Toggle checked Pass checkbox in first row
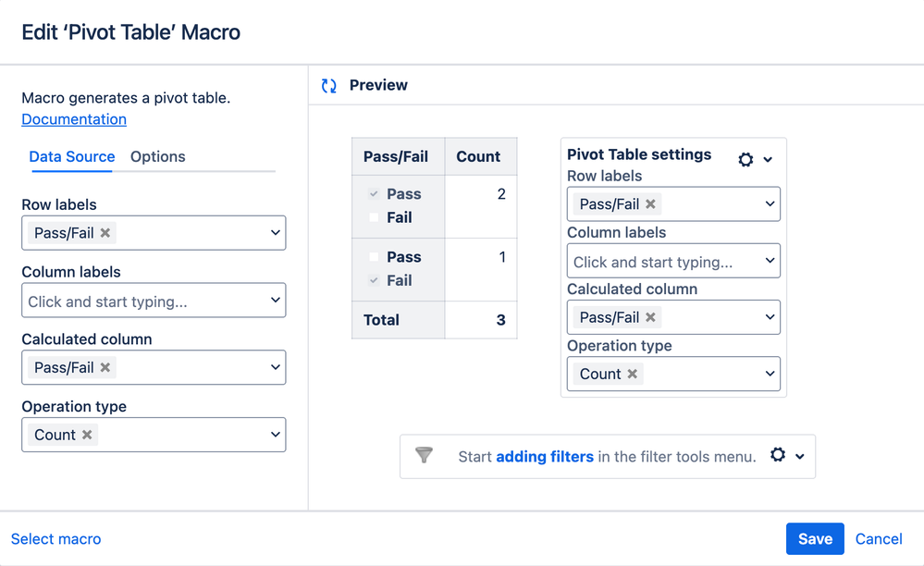 coord(374,194)
